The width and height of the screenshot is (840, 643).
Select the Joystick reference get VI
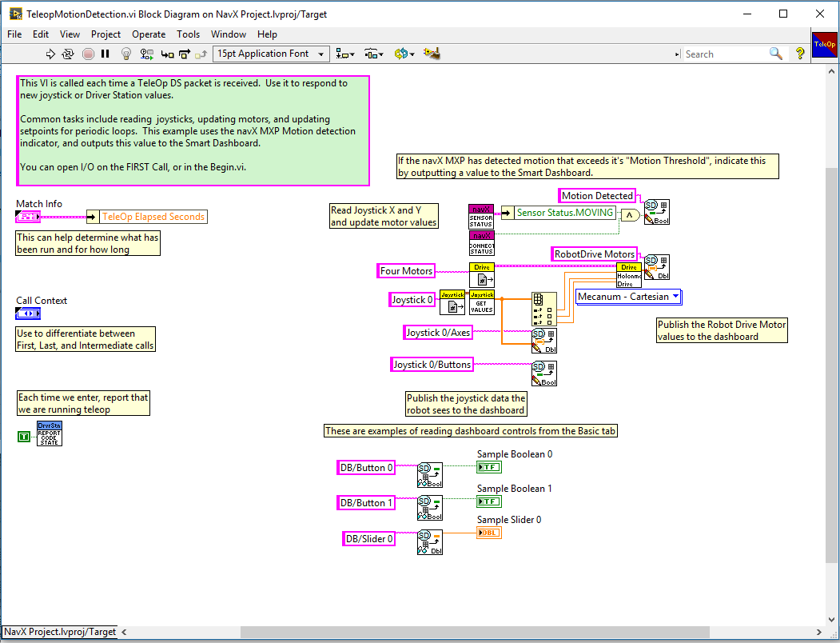coord(452,302)
